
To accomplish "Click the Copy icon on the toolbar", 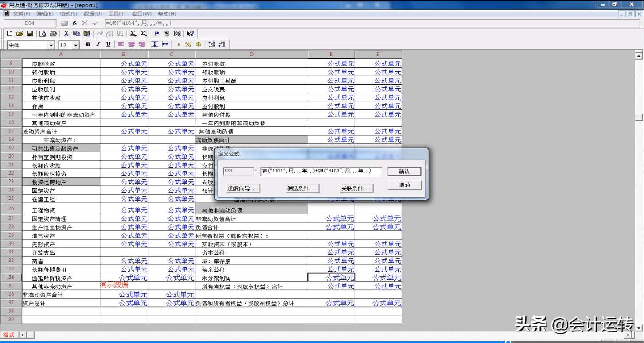I will pyautogui.click(x=76, y=33).
